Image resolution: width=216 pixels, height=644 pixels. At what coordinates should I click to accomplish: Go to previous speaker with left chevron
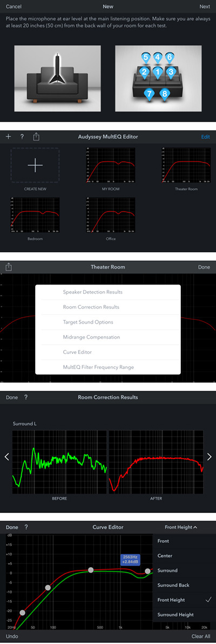click(x=6, y=457)
